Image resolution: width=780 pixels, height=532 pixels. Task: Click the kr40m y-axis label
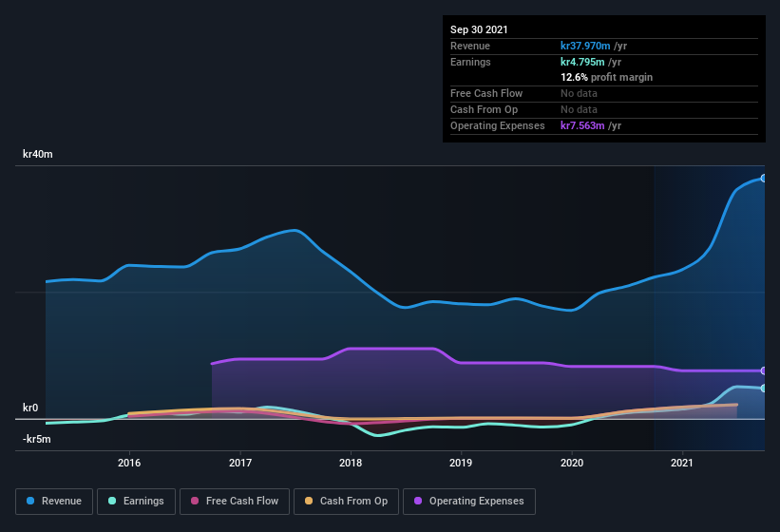[x=38, y=154]
